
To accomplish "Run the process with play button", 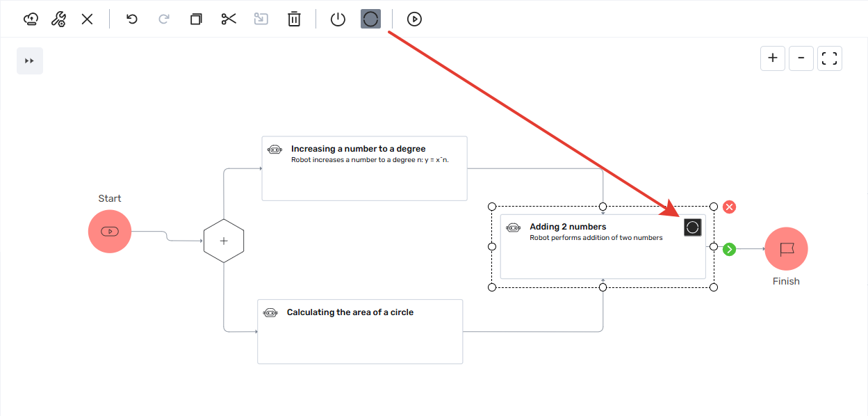I will point(414,19).
